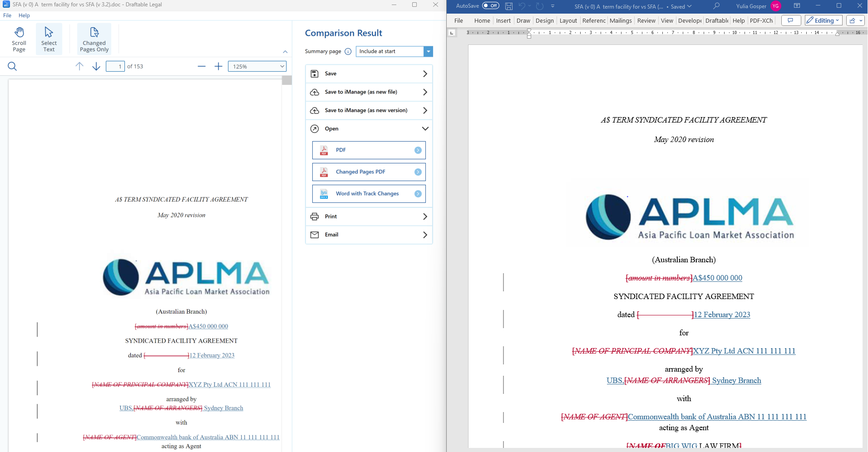Screen dimensions: 868x452
Task: Open comparison as PDF
Action: (x=369, y=150)
